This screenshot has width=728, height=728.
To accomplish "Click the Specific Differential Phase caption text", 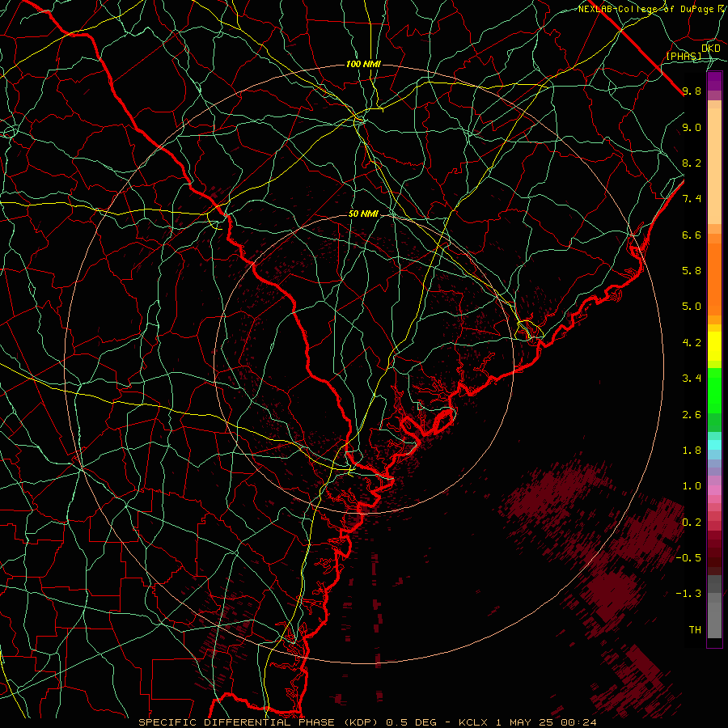I will 368,722.
